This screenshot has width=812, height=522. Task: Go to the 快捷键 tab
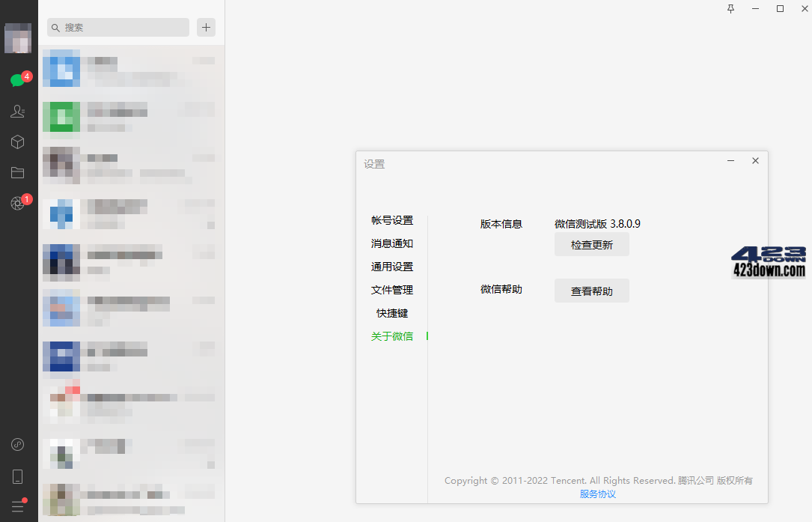(392, 314)
